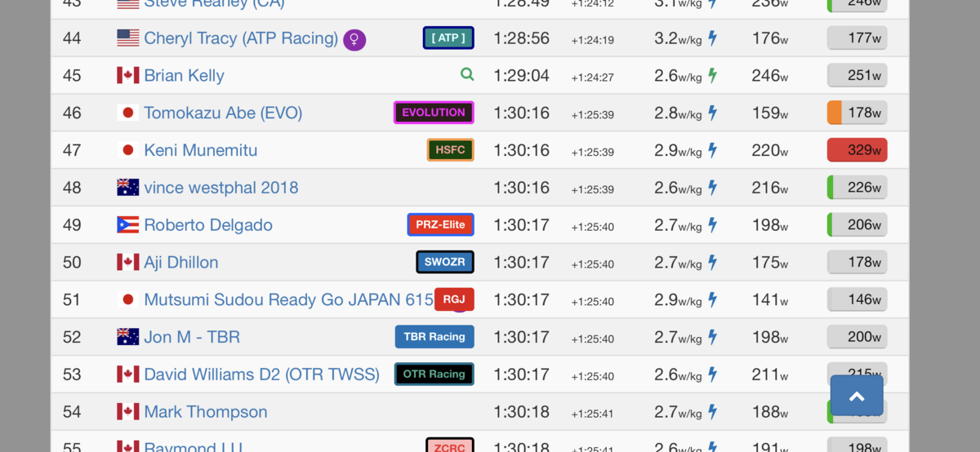Image resolution: width=980 pixels, height=452 pixels.
Task: Click the lightning bolt on Keni Munemitu row
Action: click(712, 150)
